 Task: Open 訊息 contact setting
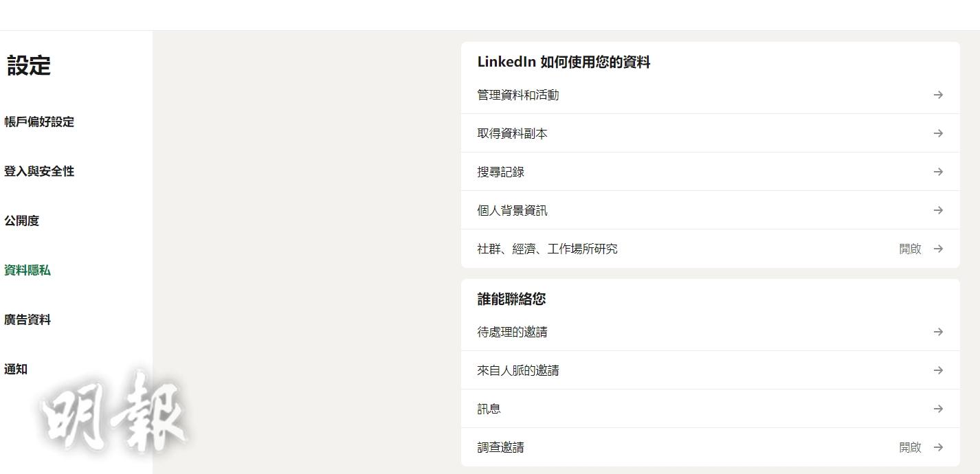(710, 409)
